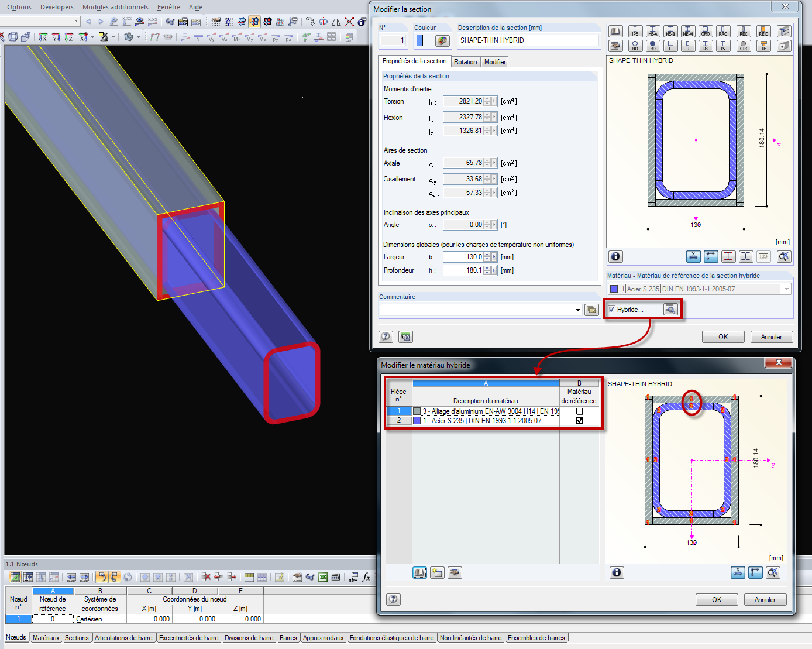Open the Matériau de référence dropdown
This screenshot has height=649, width=812.
click(786, 289)
